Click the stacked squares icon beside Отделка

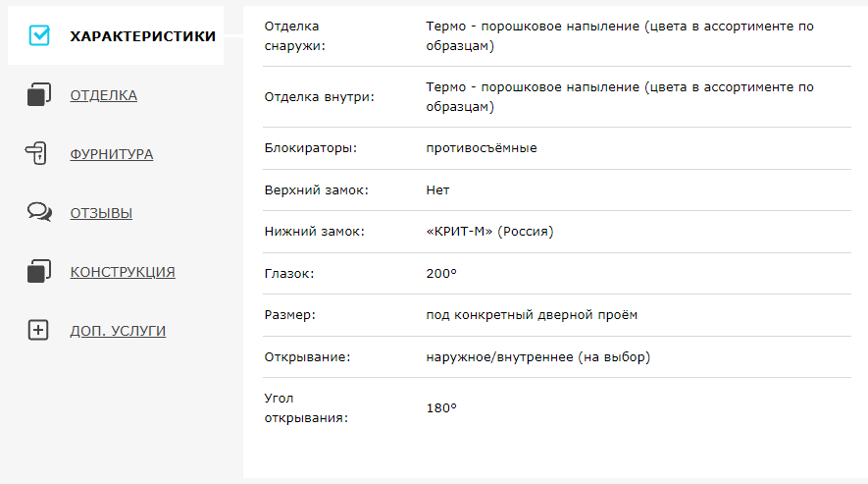pos(39,95)
